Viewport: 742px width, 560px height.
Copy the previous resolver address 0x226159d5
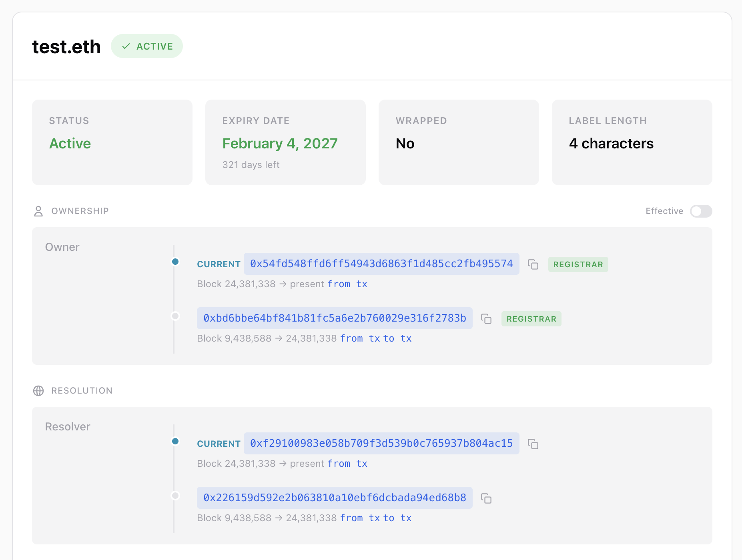(x=486, y=498)
